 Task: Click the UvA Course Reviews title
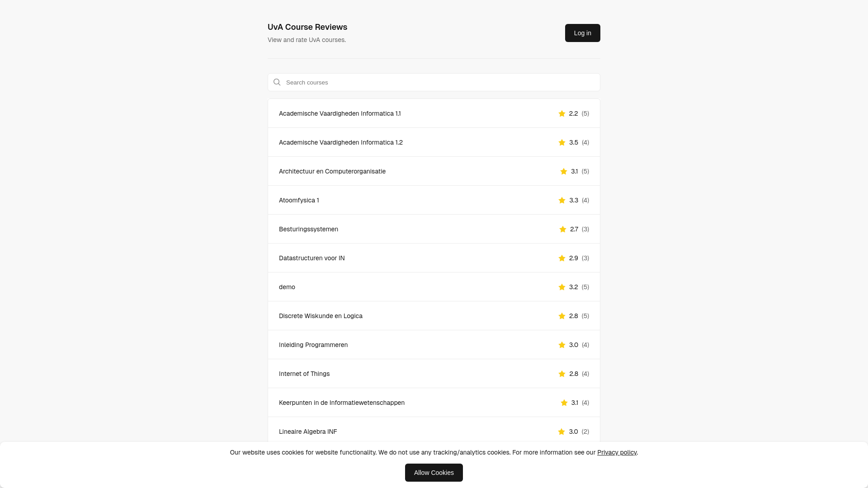307,27
